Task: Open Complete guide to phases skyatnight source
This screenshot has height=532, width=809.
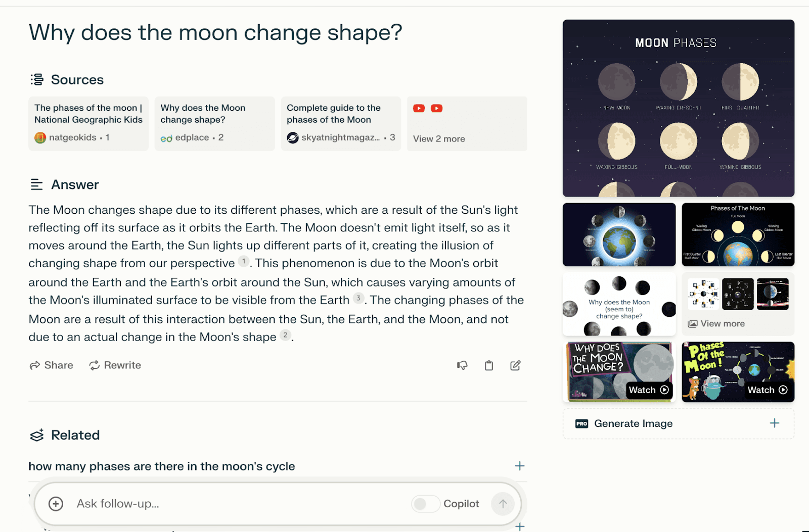Action: 341,124
